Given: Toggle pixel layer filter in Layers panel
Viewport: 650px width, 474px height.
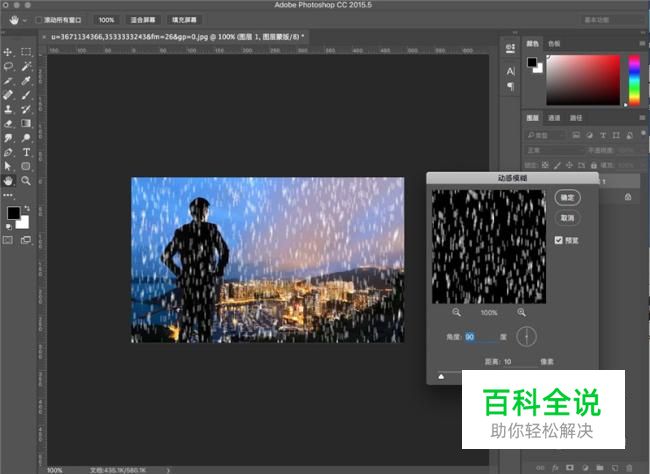Looking at the screenshot, I should [x=576, y=135].
